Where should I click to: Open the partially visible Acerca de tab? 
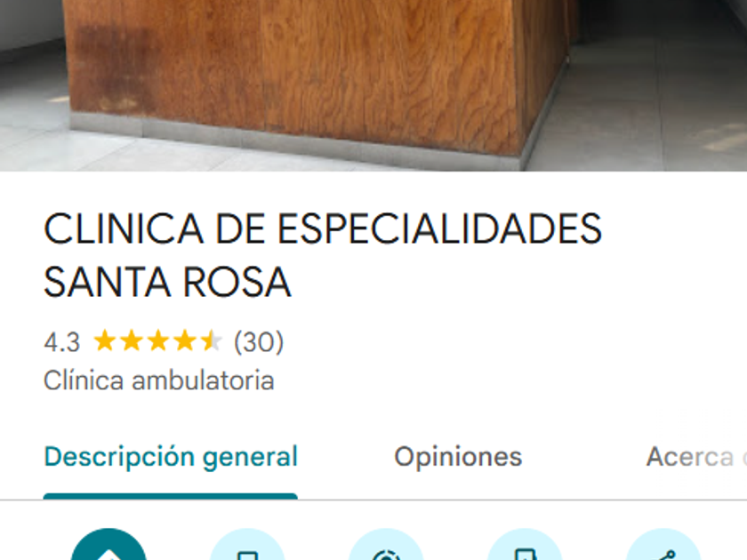click(696, 457)
